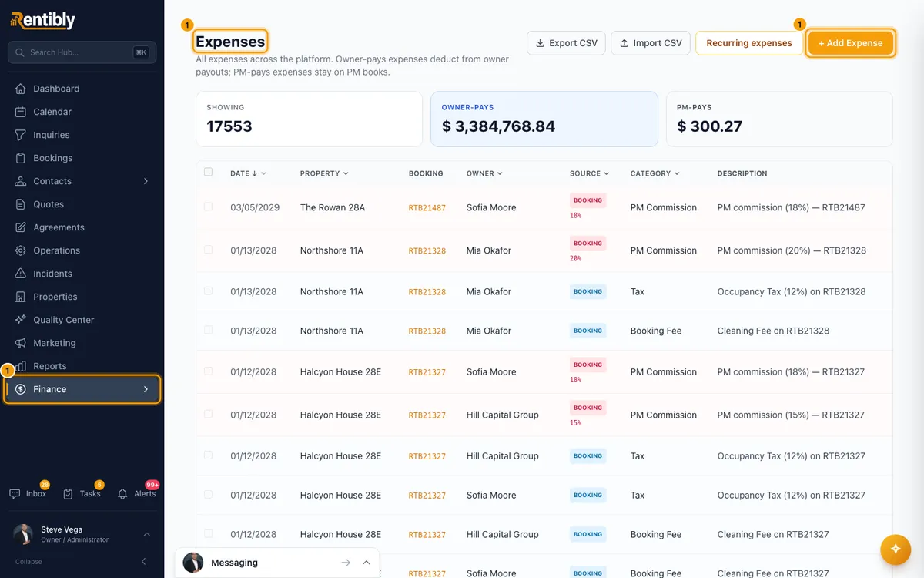The height and width of the screenshot is (578, 924).
Task: Expand the Finance menu item
Action: point(82,389)
